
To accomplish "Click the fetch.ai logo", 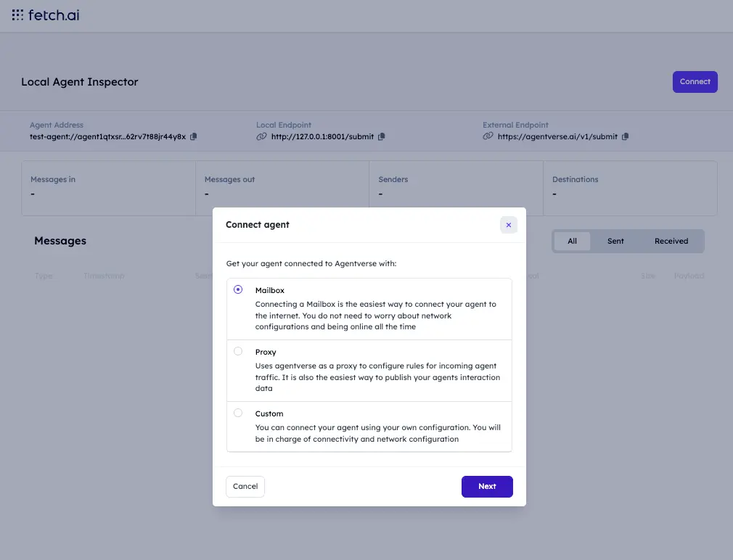I will pos(45,15).
